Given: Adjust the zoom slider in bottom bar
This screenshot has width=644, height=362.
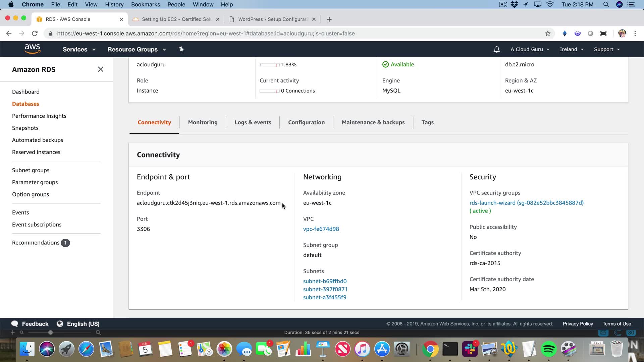Looking at the screenshot, I should (50, 333).
